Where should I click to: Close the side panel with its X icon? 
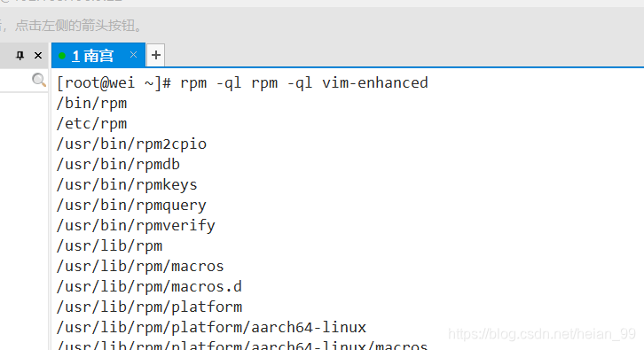(38, 55)
